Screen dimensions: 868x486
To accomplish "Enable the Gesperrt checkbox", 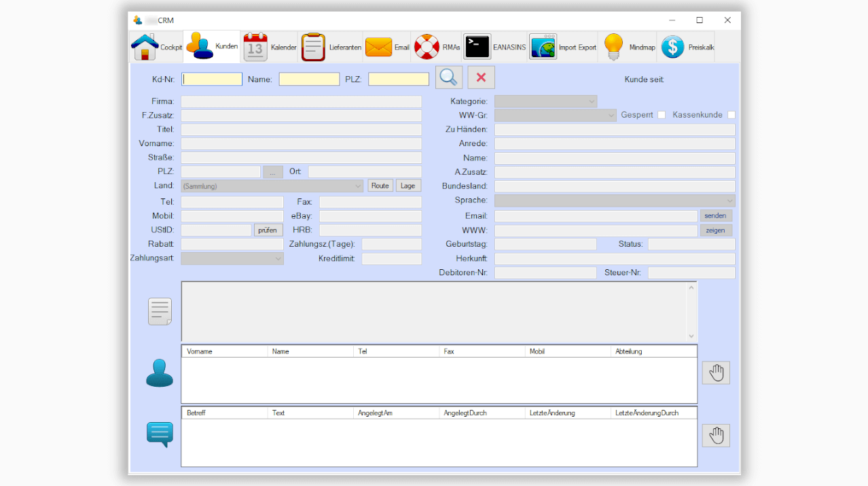I will (x=662, y=115).
